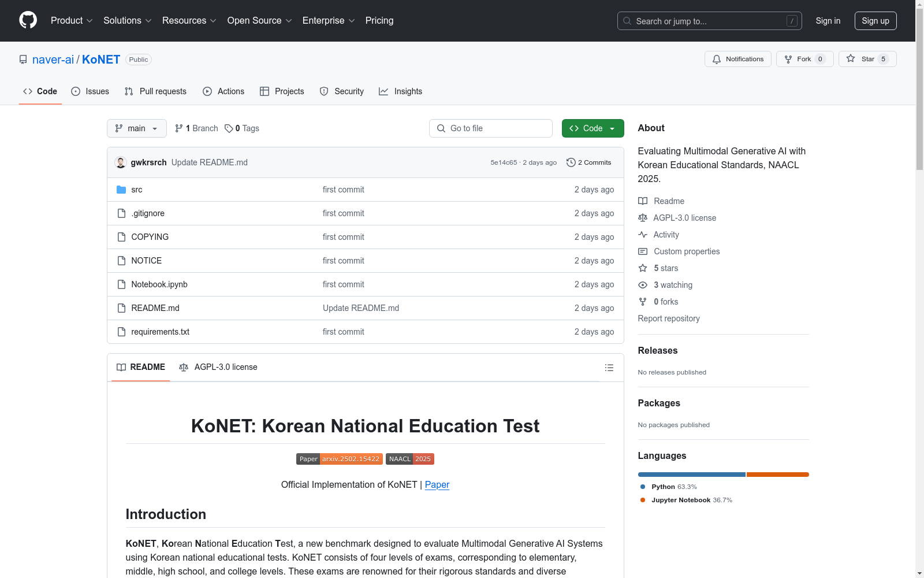Switch to the Projects tab
The width and height of the screenshot is (924, 578).
(282, 91)
